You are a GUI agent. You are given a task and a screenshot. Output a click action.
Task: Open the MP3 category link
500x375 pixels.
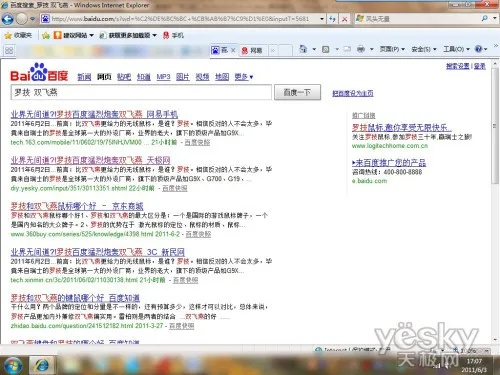[163, 77]
